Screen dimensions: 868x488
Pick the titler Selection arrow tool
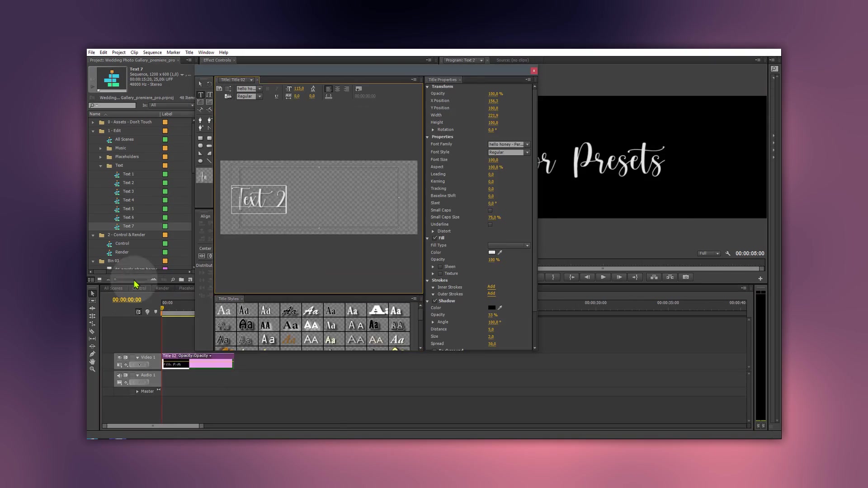tap(200, 84)
